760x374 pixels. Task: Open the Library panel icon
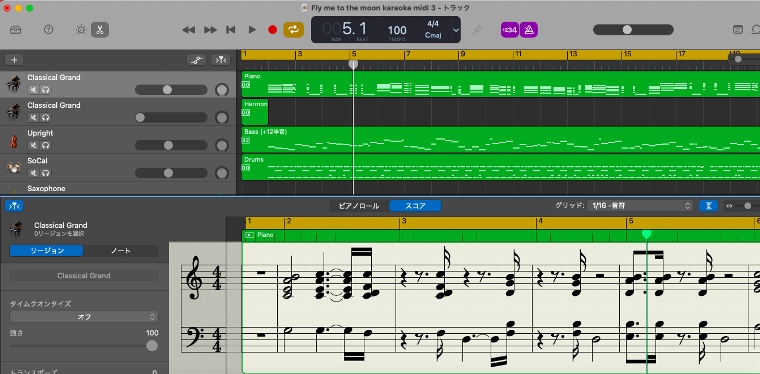pos(16,30)
